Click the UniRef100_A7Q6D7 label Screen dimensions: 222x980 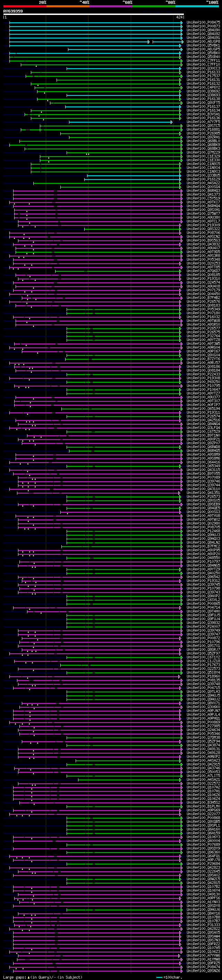point(203,271)
